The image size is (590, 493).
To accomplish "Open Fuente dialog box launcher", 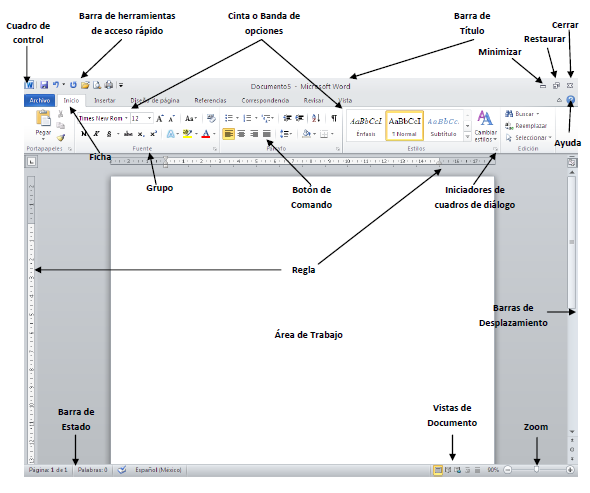I will tap(215, 149).
